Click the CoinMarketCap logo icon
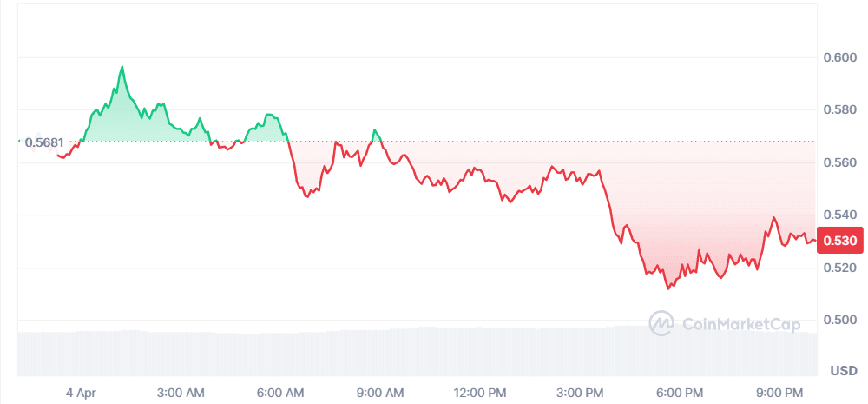 click(661, 324)
